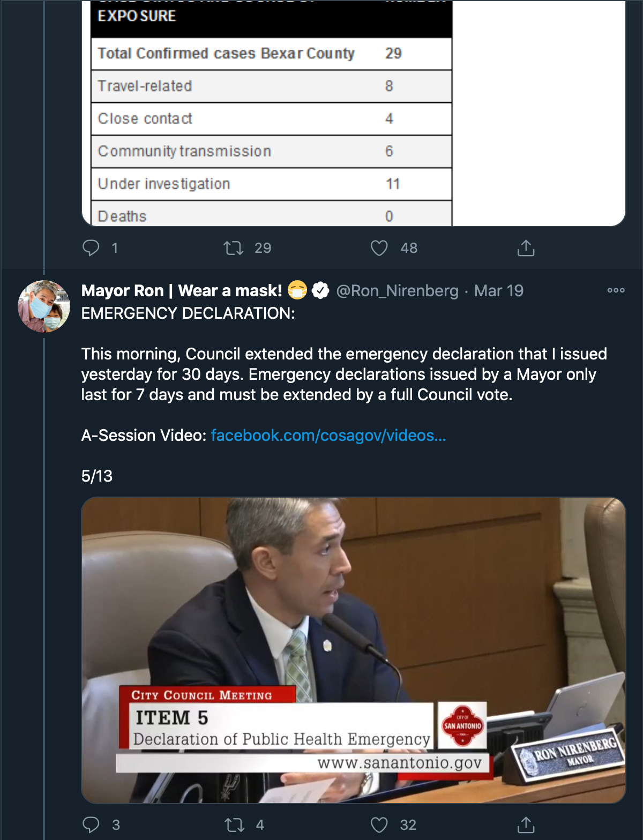View Mayor Ron's profile avatar photo

coord(44,306)
